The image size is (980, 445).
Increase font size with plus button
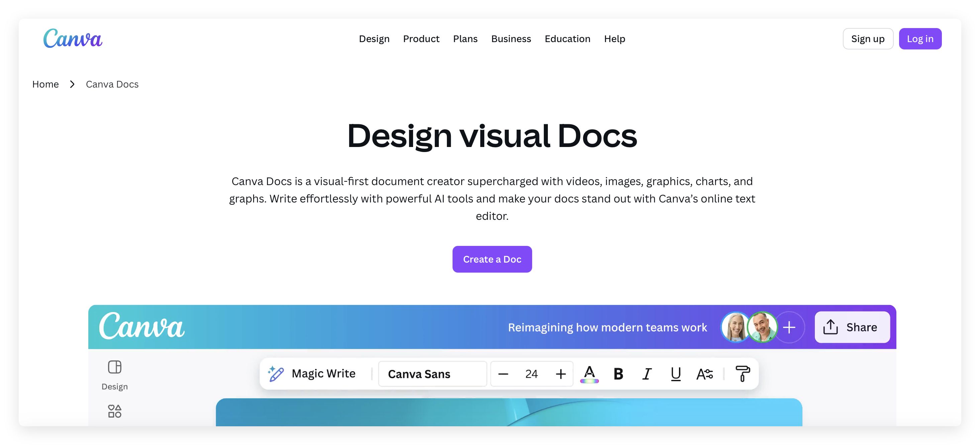coord(560,374)
